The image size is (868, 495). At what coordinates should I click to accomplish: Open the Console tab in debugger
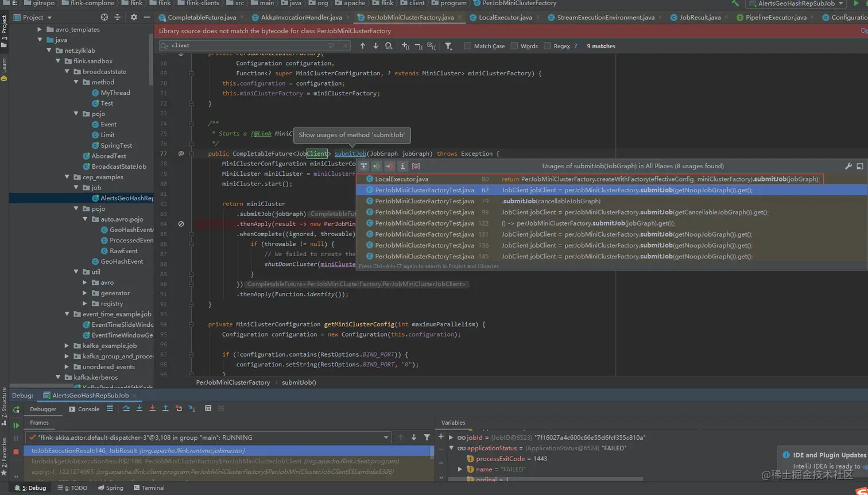pyautogui.click(x=84, y=409)
